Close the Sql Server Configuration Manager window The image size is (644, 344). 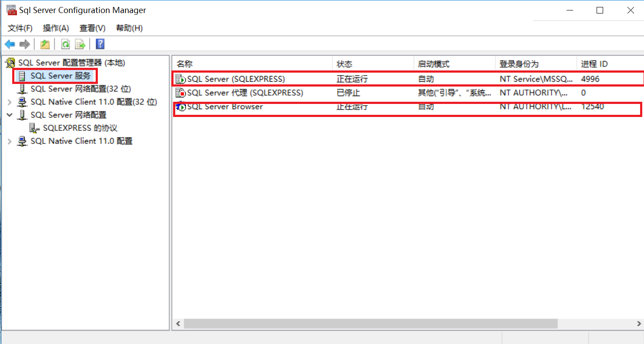(x=630, y=10)
